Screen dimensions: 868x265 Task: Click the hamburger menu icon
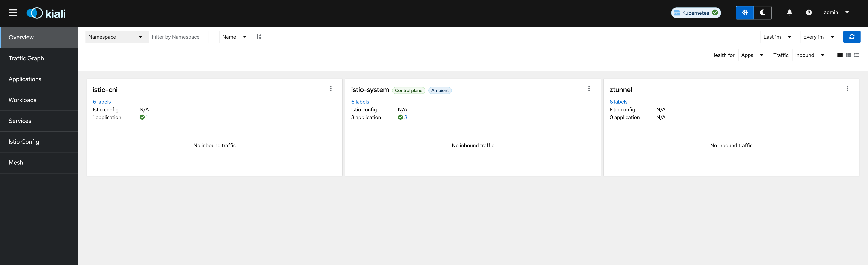[x=13, y=13]
